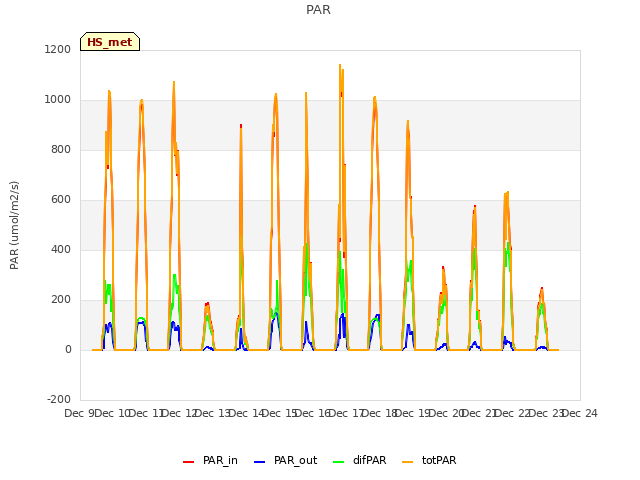640x480 pixels.
Task: Click the PAR (umol/m2/s) axis label
Action: tap(14, 225)
